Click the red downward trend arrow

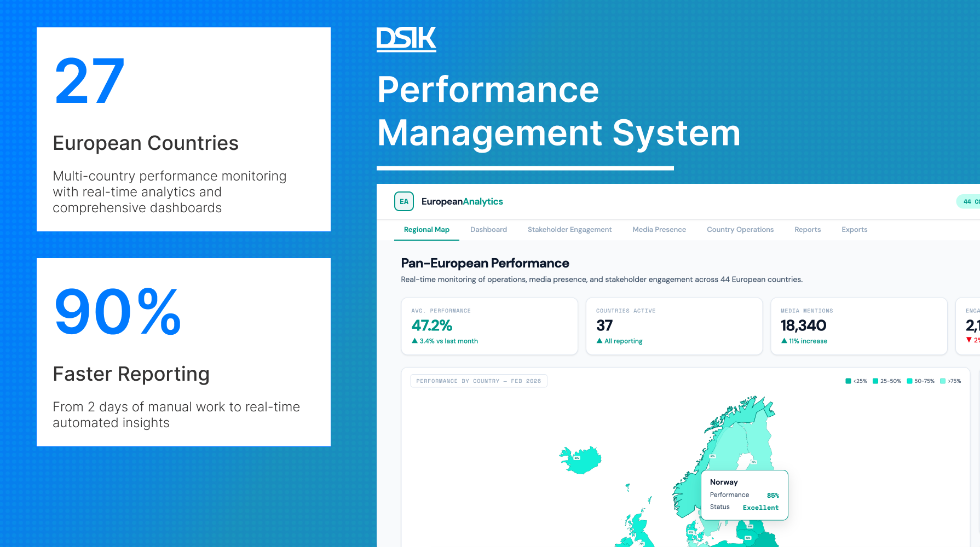(970, 339)
